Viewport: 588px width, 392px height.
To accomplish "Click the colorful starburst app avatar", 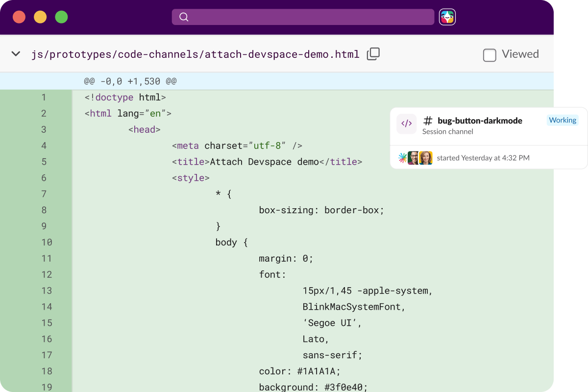I will point(402,158).
